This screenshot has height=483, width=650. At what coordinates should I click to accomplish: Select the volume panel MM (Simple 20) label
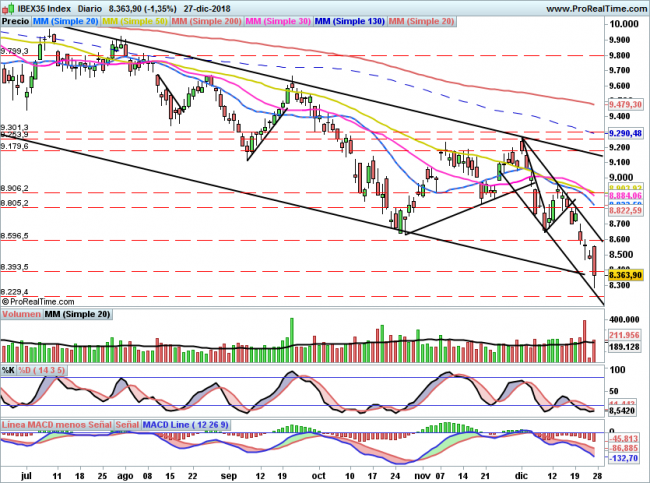[x=77, y=314]
